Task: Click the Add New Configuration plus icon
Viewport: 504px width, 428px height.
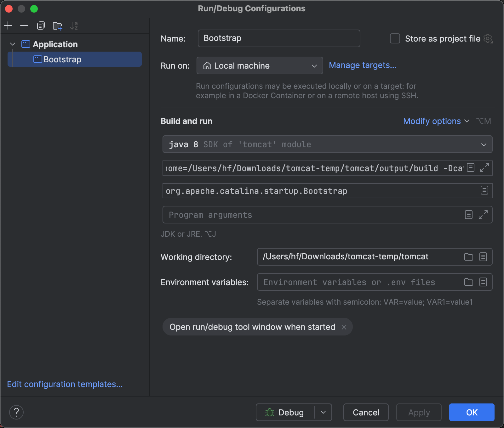Action: 8,25
